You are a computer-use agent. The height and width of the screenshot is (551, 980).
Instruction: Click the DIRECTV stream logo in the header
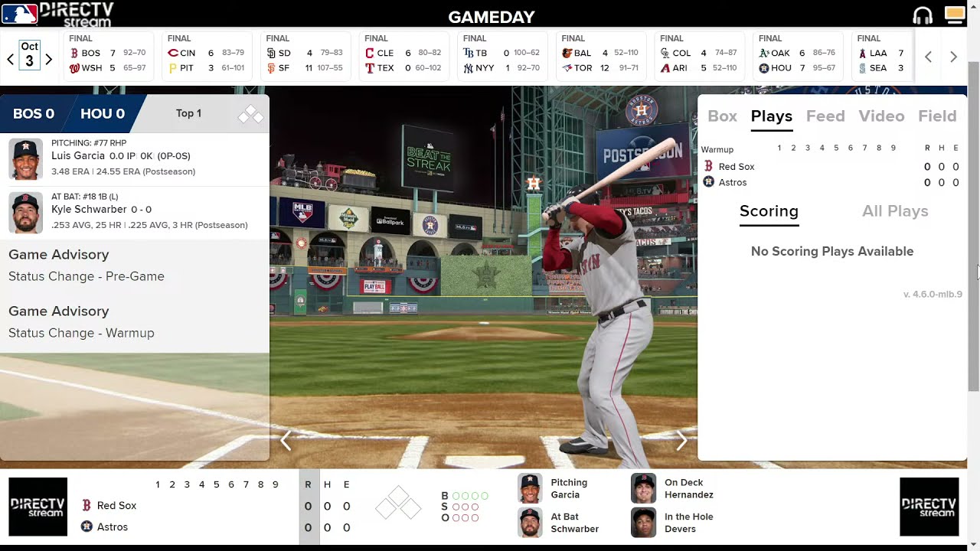pos(77,14)
